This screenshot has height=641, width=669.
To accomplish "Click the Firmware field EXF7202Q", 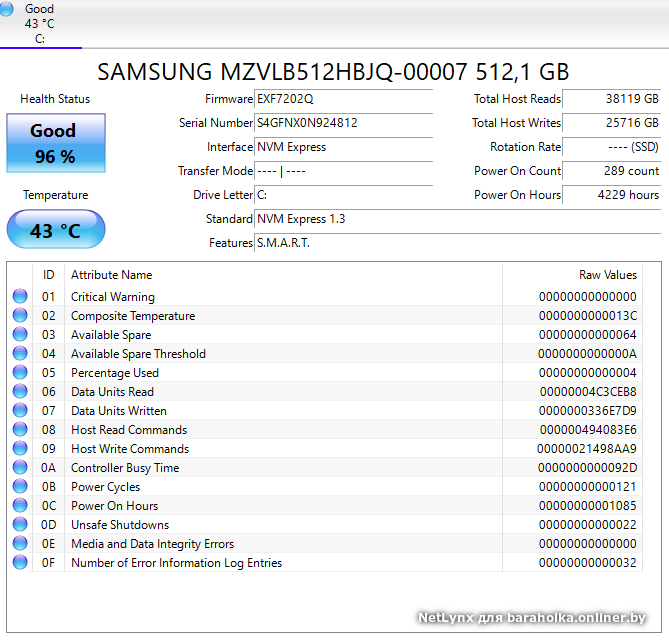I will click(x=343, y=99).
